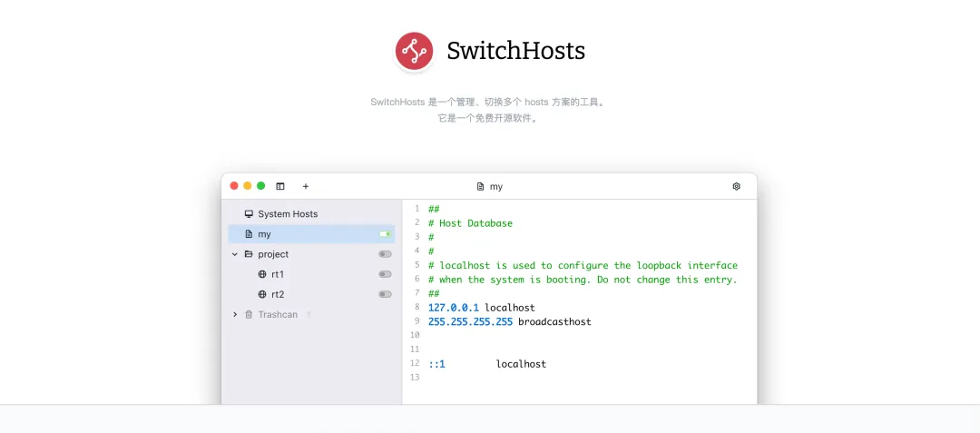Viewport: 980px width, 433px height.
Task: Add a new hosts entry with plus icon
Action: coord(306,186)
